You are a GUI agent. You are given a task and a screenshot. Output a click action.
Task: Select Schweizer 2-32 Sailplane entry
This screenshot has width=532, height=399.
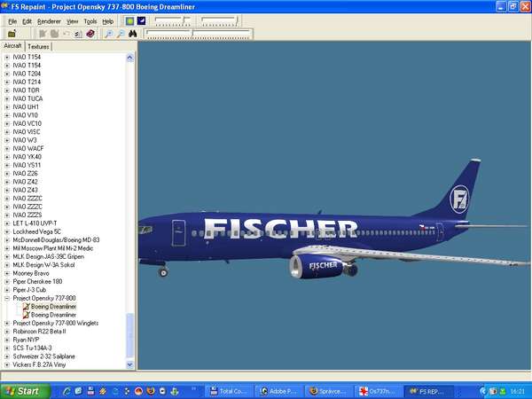click(43, 356)
